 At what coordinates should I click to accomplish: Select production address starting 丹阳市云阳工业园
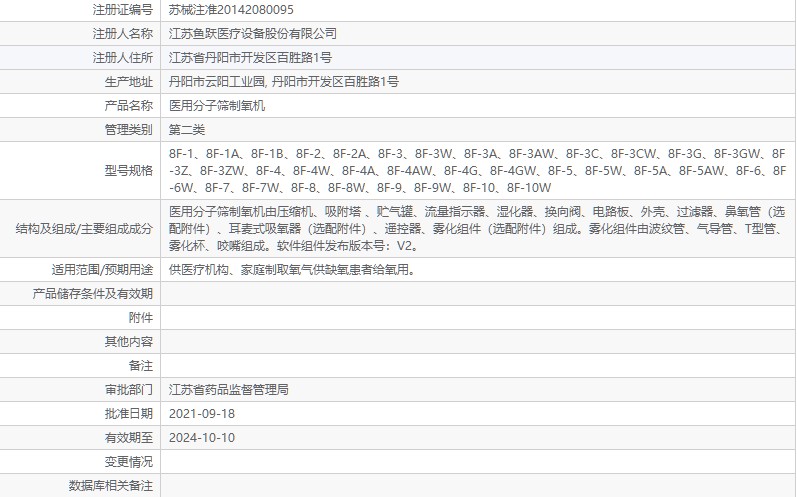284,81
